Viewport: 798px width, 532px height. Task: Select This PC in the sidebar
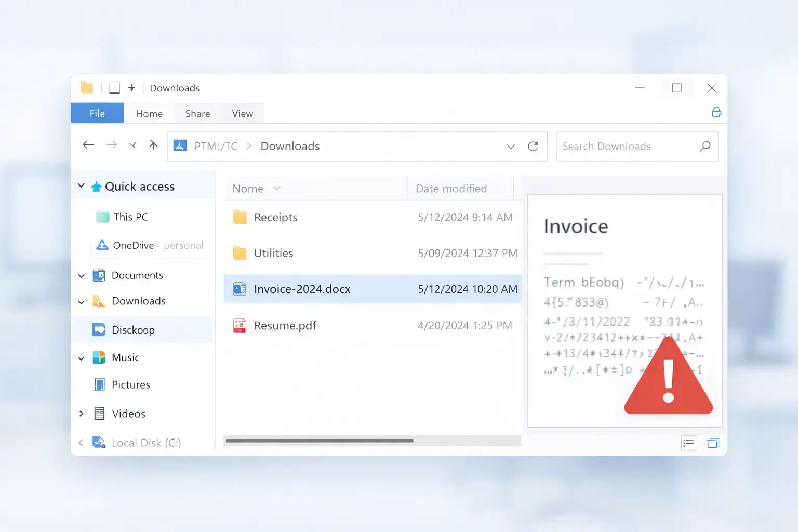pyautogui.click(x=129, y=217)
